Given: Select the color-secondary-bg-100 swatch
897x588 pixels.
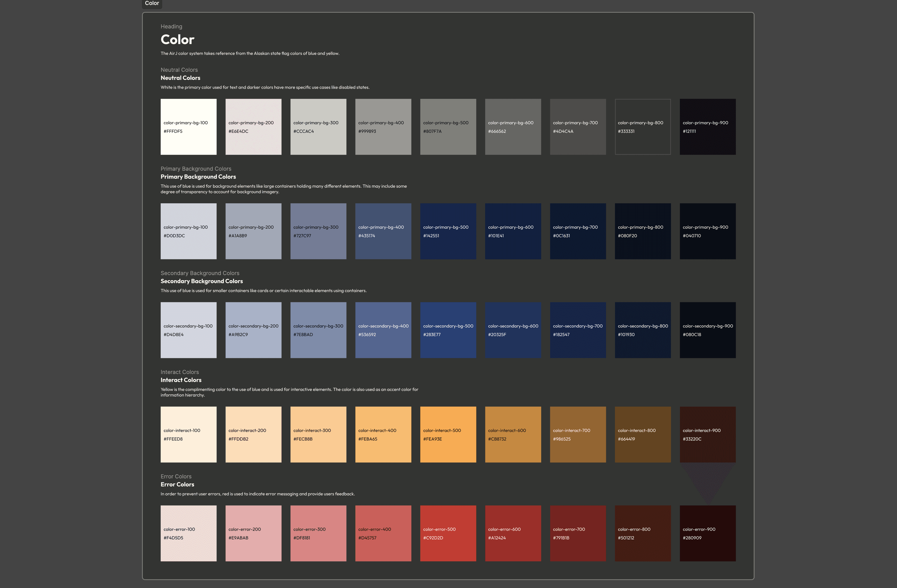Looking at the screenshot, I should [x=188, y=330].
